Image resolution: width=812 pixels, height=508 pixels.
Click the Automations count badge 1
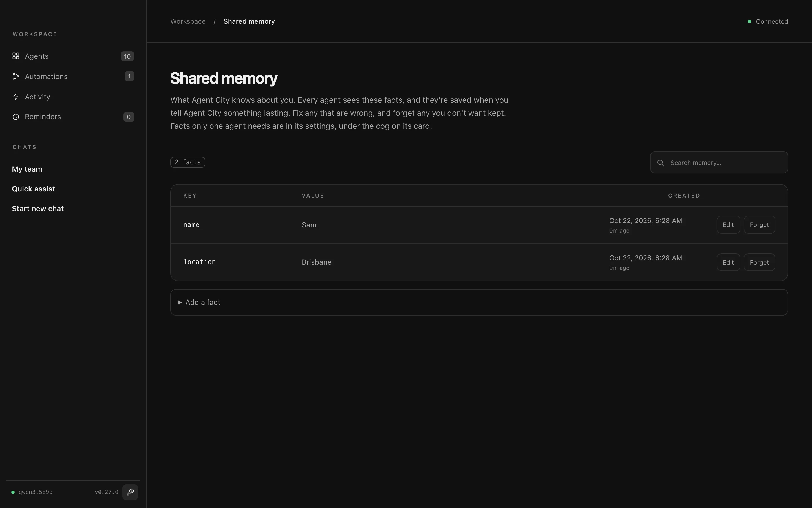click(129, 76)
